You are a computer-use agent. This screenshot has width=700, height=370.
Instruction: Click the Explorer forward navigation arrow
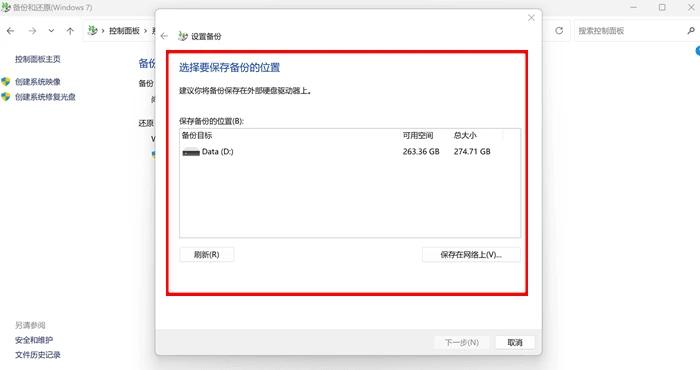[32, 31]
